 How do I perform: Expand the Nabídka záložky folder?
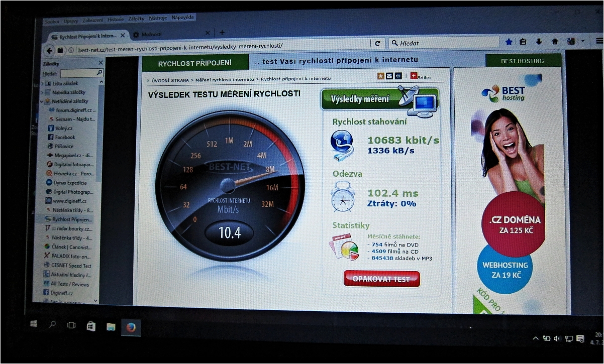(x=42, y=92)
